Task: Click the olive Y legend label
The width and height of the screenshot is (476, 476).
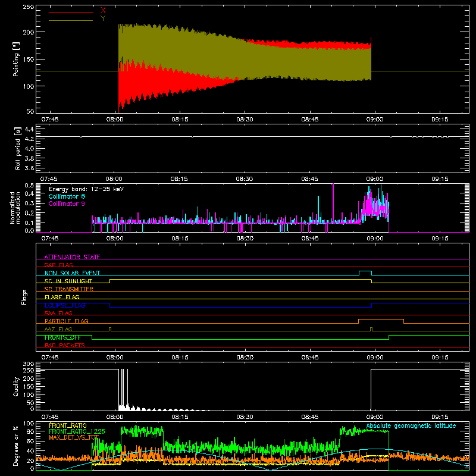Action: pos(103,18)
